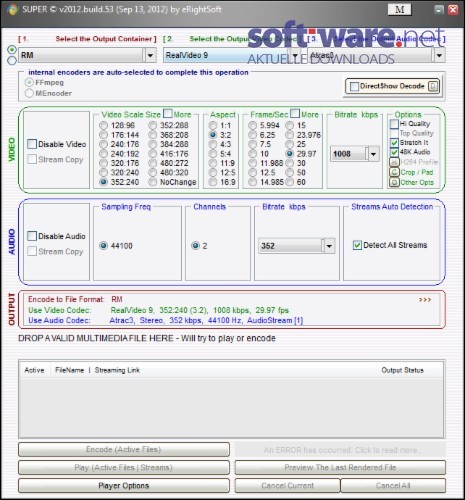Click the H264 Profile icon
Image resolution: width=465 pixels, height=500 pixels.
394,162
